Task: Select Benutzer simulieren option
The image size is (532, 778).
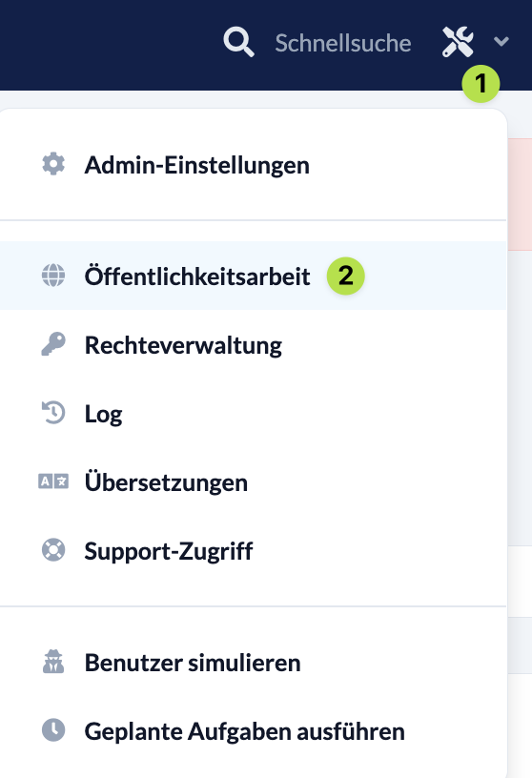Action: click(253, 662)
